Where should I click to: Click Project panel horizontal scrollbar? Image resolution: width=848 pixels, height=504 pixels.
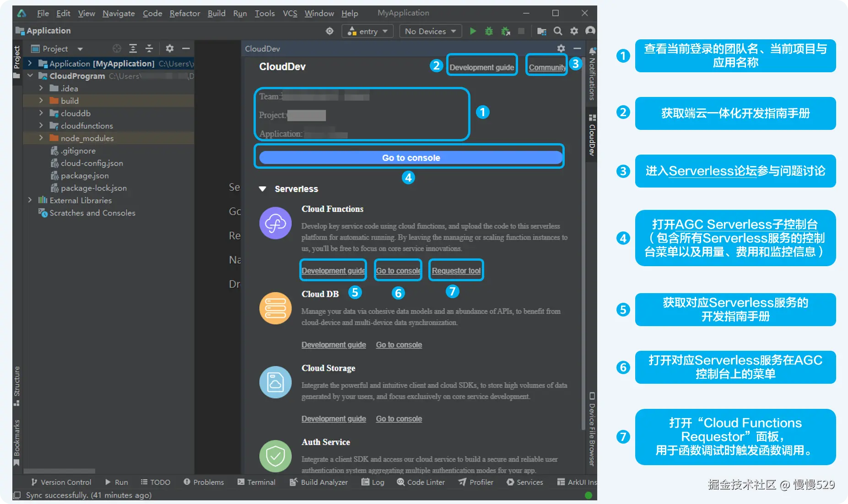(59, 471)
